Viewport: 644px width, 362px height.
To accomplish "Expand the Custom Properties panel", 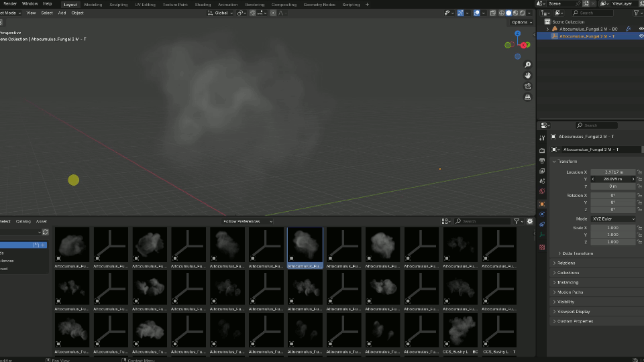I will click(x=554, y=321).
